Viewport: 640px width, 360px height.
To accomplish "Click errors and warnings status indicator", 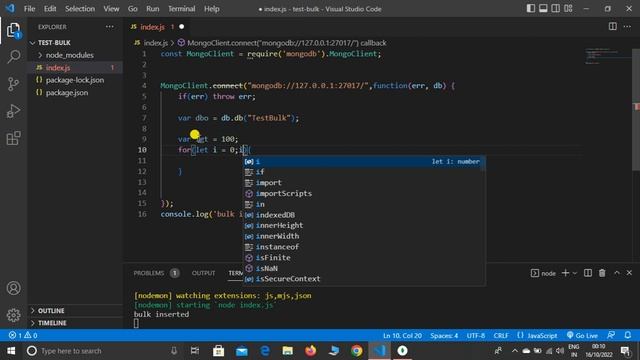I will click(23, 335).
